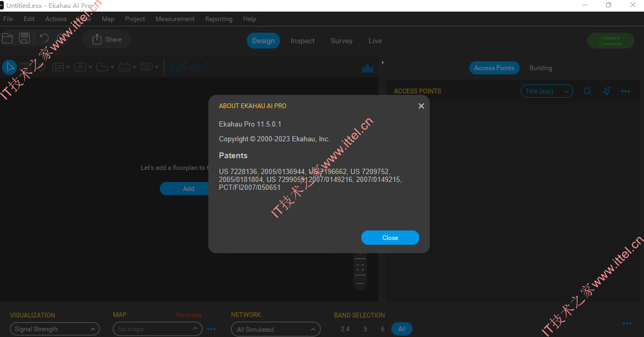Select the access point placement tool
This screenshot has width=644, height=337.
(124, 67)
